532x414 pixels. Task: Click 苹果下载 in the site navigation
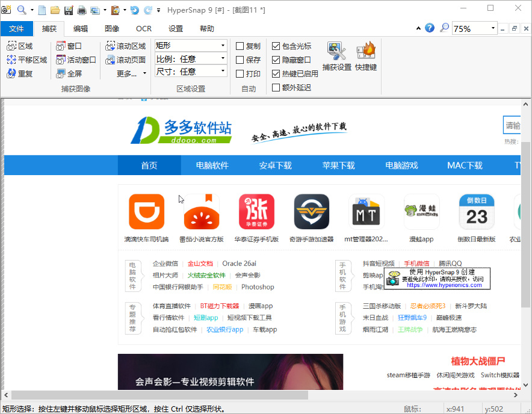(x=339, y=165)
